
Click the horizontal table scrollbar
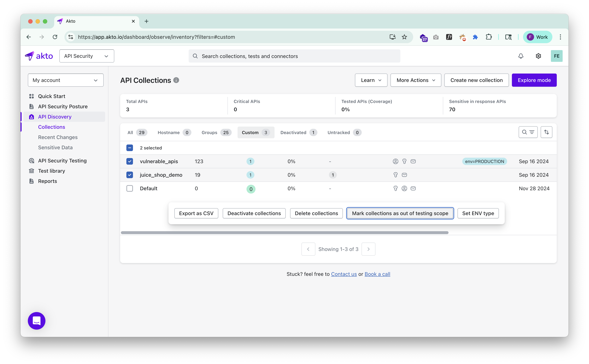point(284,232)
